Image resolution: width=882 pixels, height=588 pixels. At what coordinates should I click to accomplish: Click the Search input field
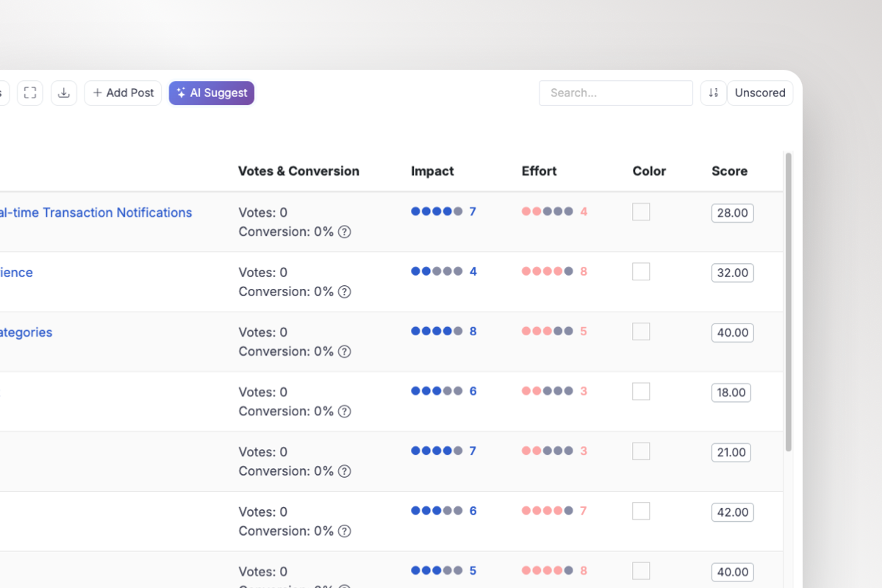tap(615, 93)
